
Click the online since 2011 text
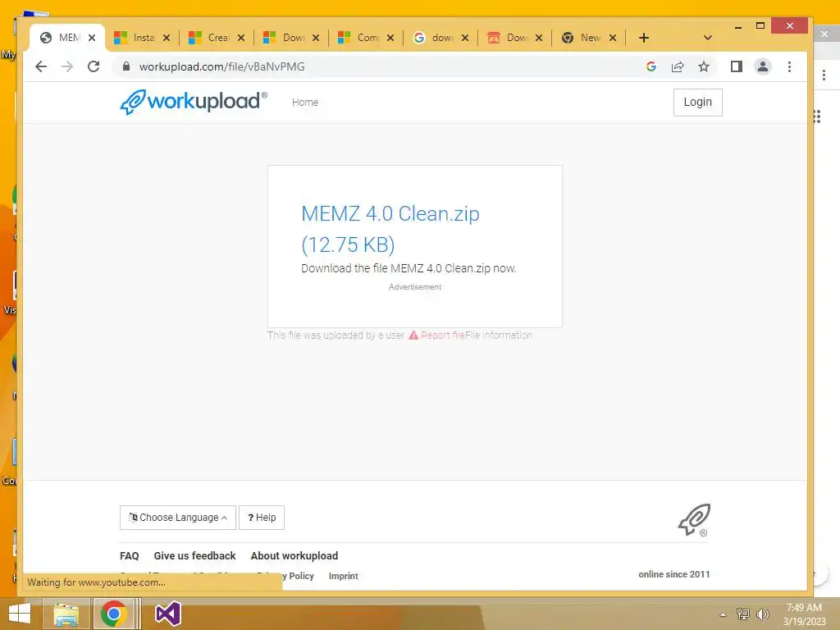click(x=674, y=574)
